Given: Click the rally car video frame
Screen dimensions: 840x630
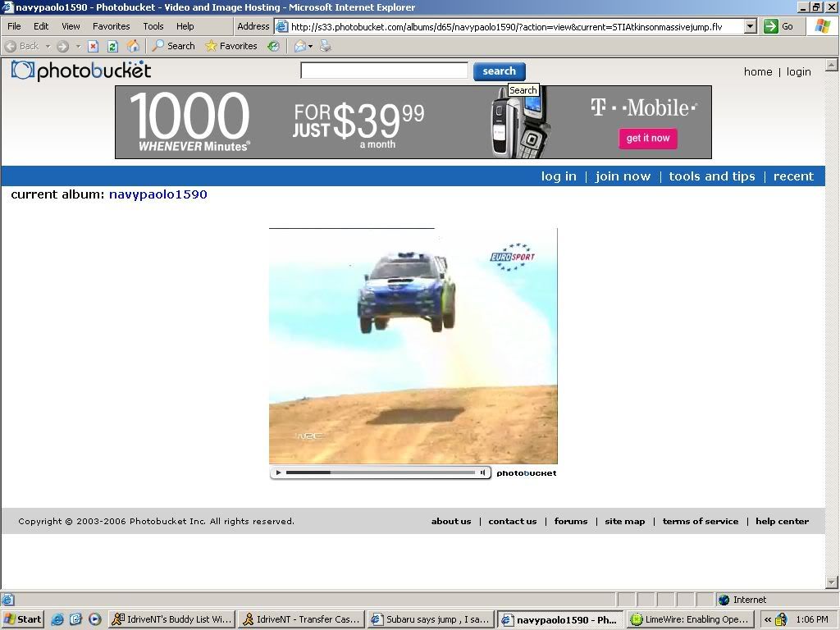Looking at the screenshot, I should [413, 346].
